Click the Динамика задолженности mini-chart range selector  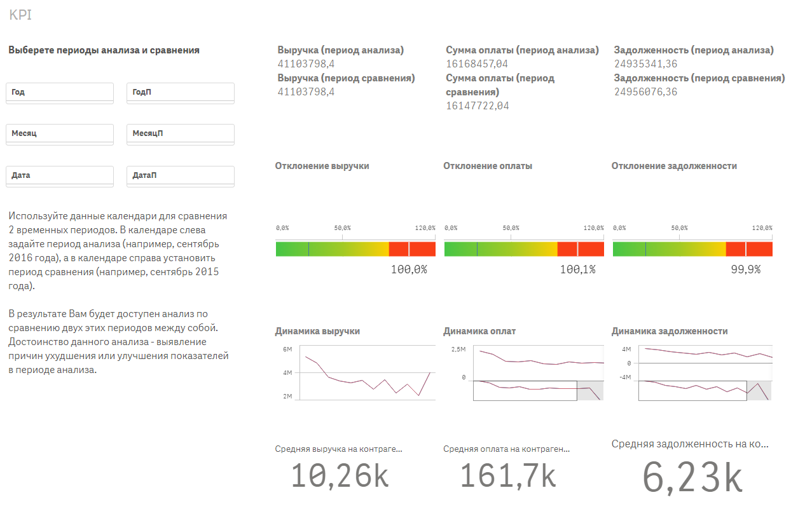(692, 390)
